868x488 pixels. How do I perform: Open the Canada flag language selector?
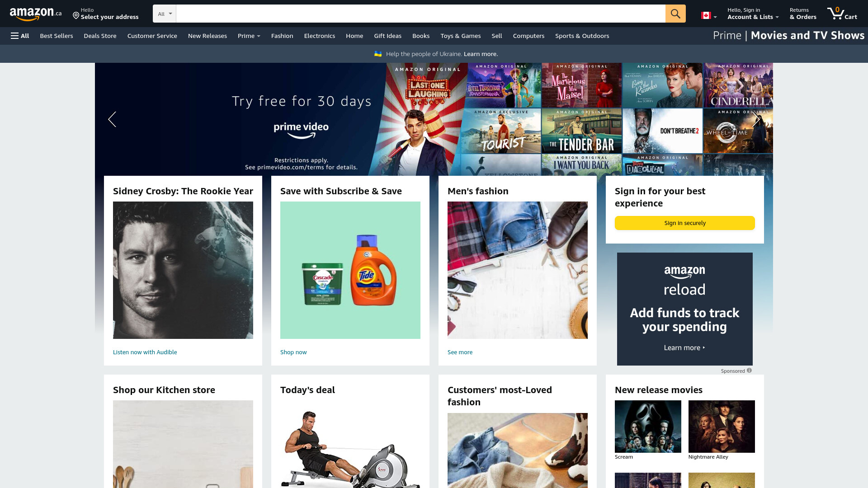pos(708,15)
